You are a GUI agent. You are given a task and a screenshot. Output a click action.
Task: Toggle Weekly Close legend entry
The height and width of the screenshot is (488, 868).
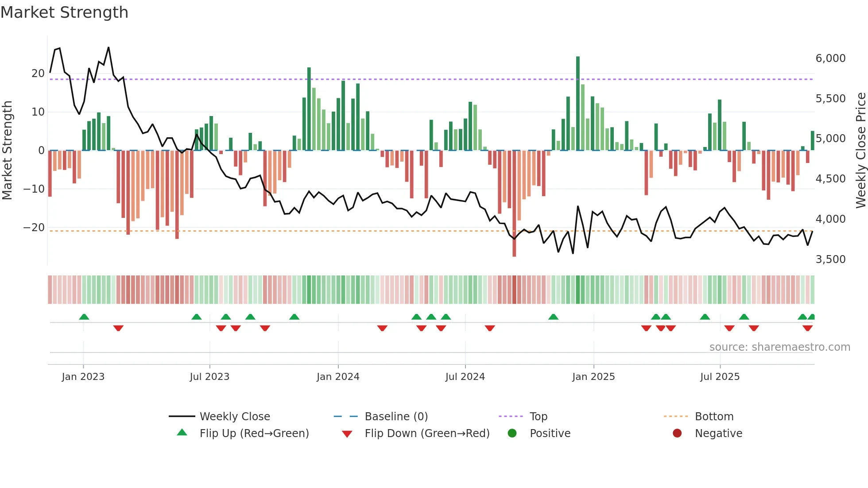(x=234, y=417)
